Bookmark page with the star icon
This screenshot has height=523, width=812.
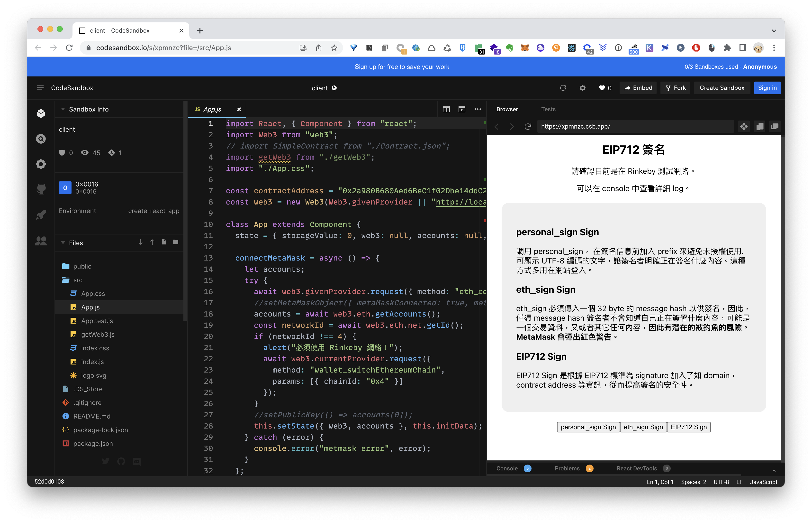(x=334, y=48)
